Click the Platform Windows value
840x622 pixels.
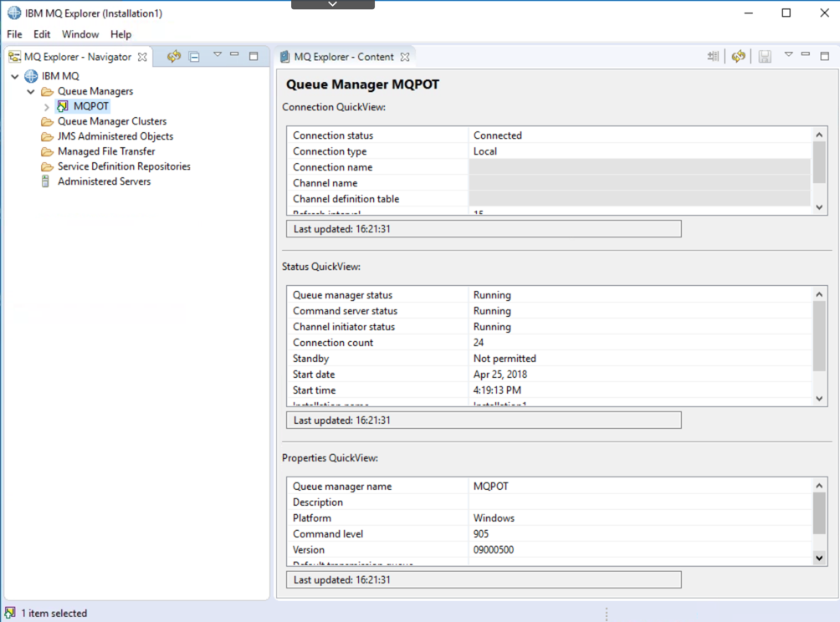(494, 518)
